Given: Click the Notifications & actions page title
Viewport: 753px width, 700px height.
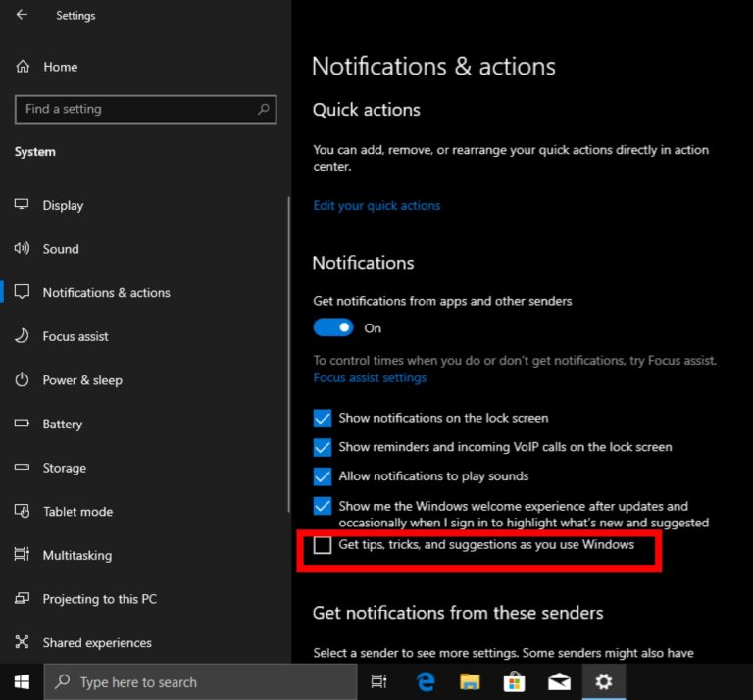Looking at the screenshot, I should click(433, 67).
